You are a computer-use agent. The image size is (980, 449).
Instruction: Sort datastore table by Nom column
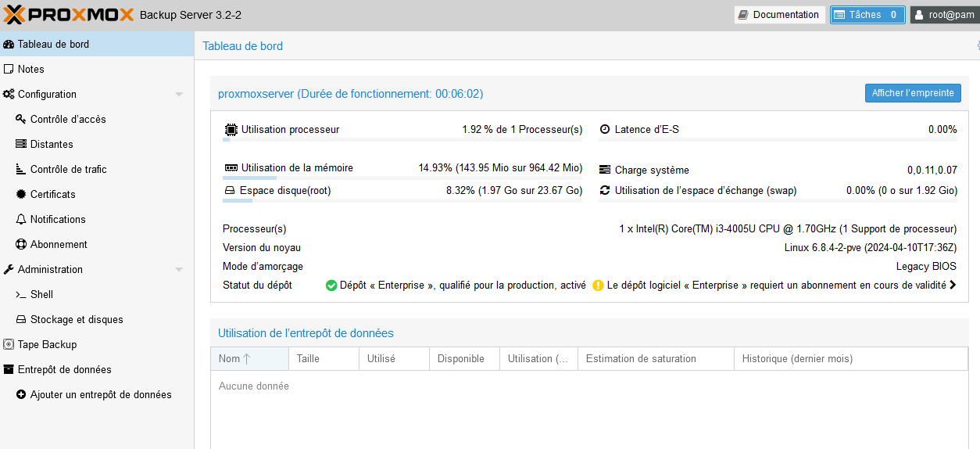pos(234,359)
